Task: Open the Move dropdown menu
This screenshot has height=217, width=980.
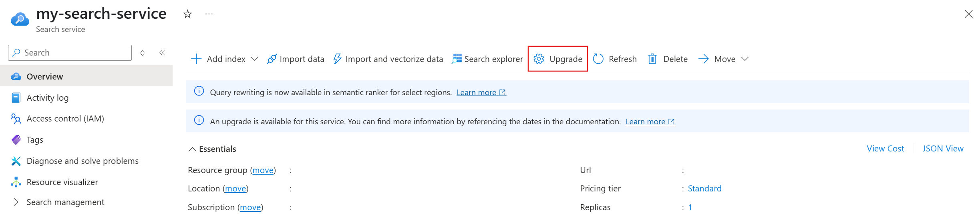Action: click(745, 59)
